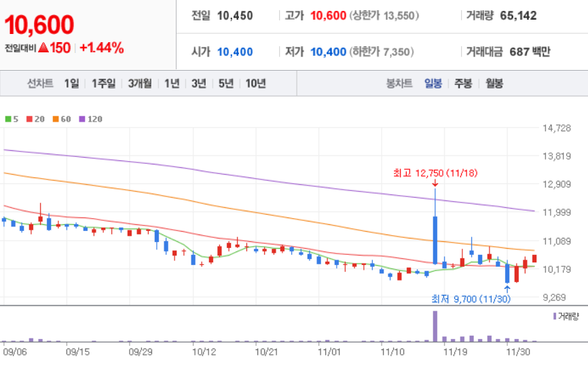Click the +1.44% change value
Screen dimensions: 588x369
coord(102,48)
